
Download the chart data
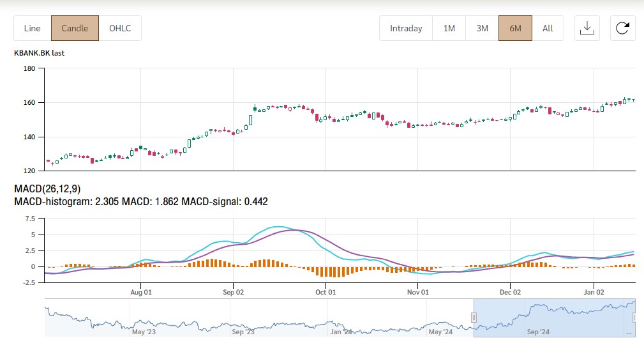click(x=587, y=28)
